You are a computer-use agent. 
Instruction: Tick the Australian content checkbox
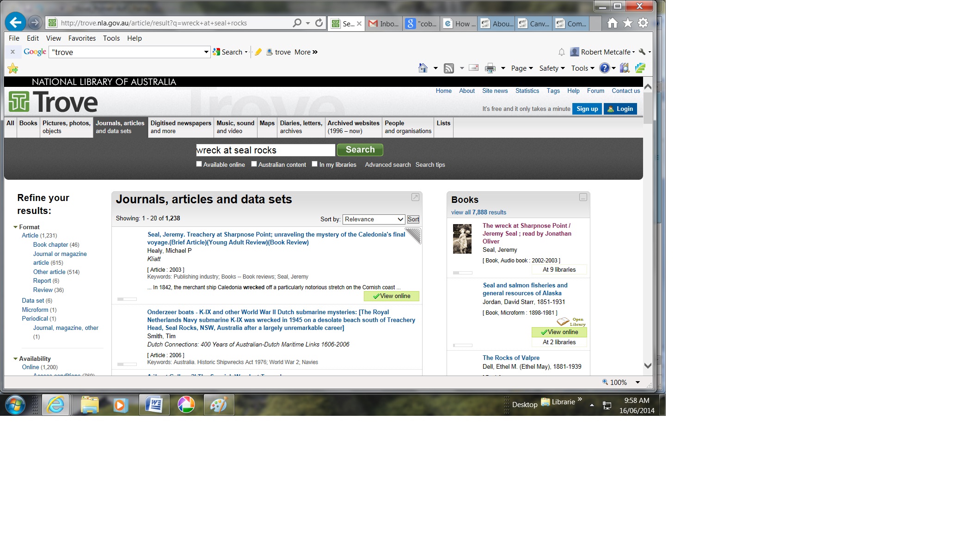[254, 164]
